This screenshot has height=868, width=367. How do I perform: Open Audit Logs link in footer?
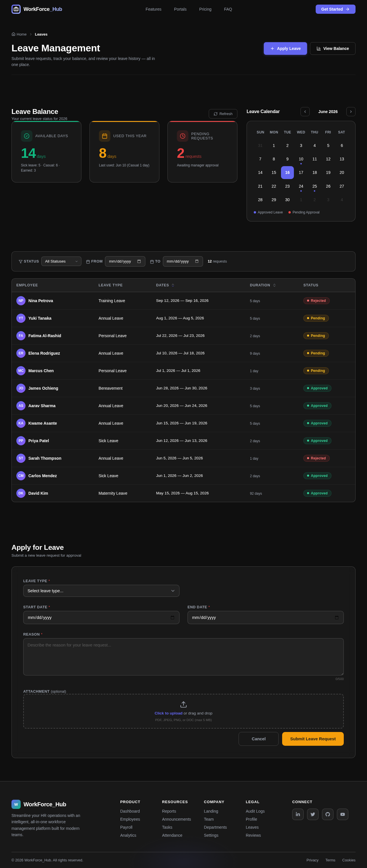point(255,811)
